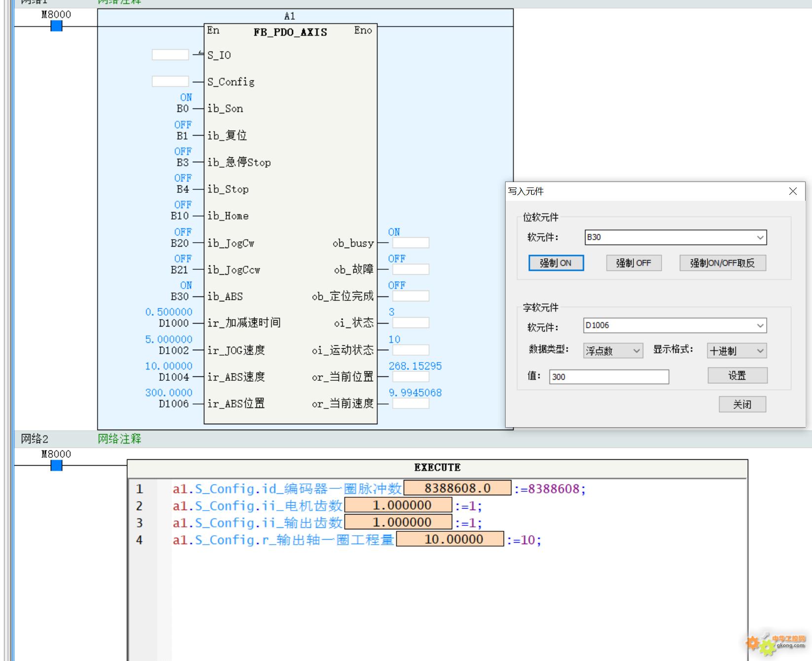
Task: Click the EXECUTE block header
Action: pyautogui.click(x=438, y=467)
